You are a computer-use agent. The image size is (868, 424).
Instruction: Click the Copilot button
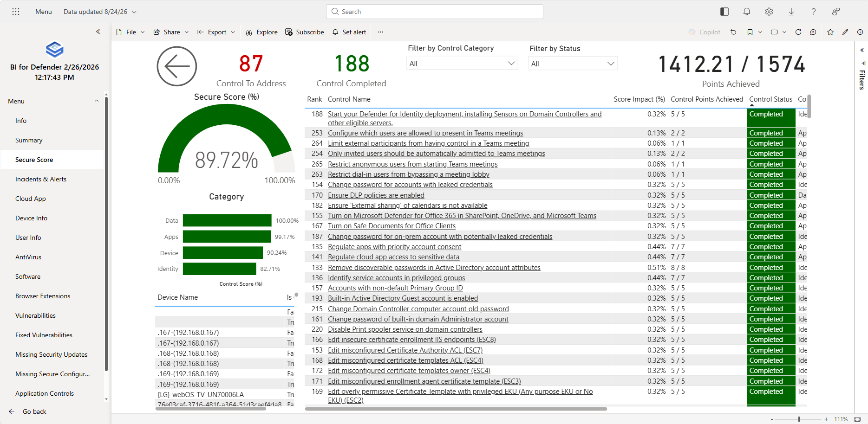(x=705, y=32)
